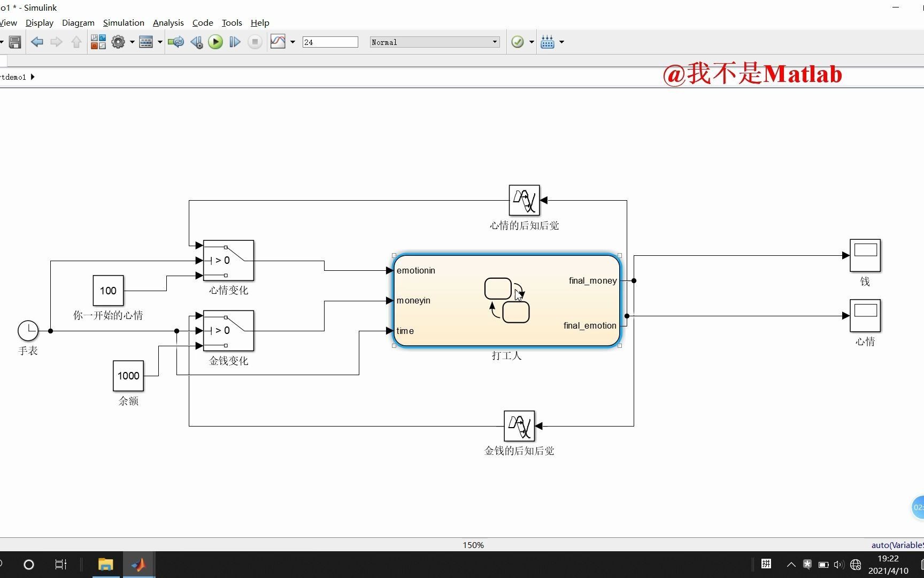Open the Simulation Data Inspector icon
The width and height of the screenshot is (924, 578).
coord(279,42)
